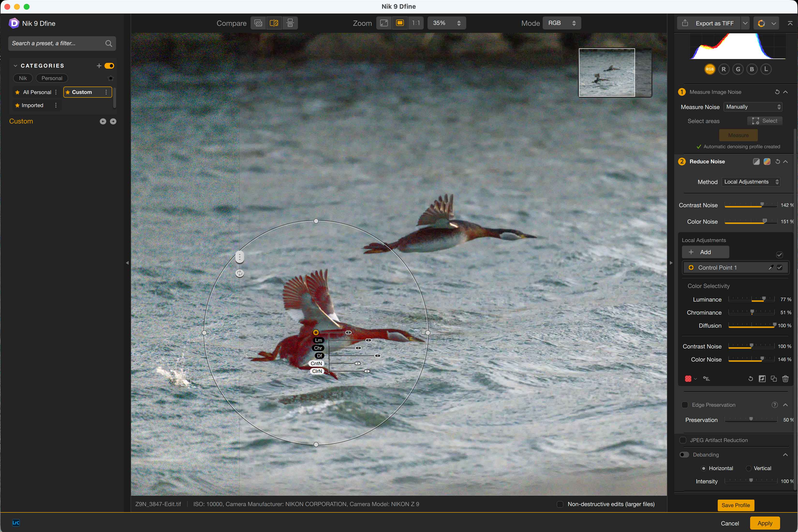Click split preview compare icon
Screen dimensions: 798x532
[x=274, y=23]
